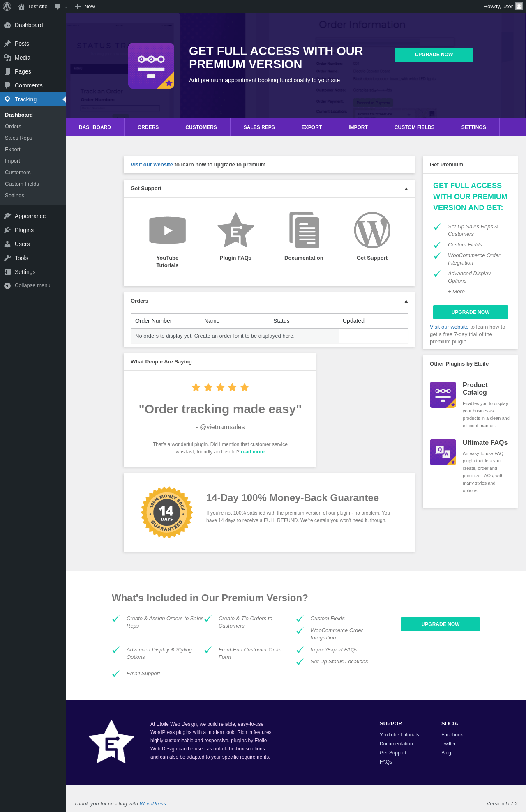Click the Media icon in sidebar
The image size is (526, 812).
point(7,58)
